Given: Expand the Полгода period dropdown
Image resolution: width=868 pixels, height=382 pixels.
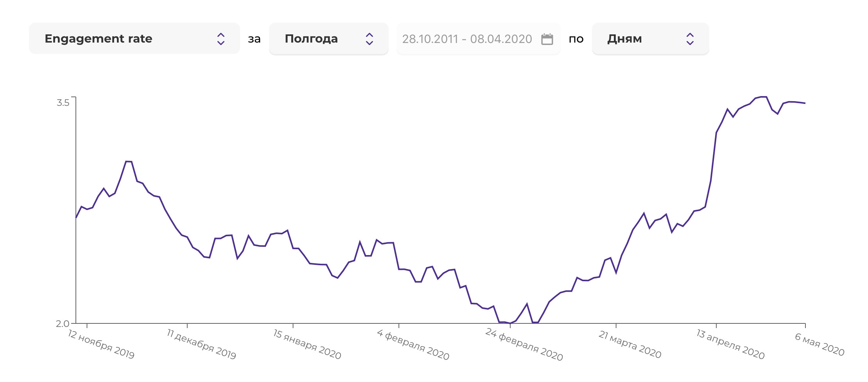Looking at the screenshot, I should pyautogui.click(x=328, y=39).
